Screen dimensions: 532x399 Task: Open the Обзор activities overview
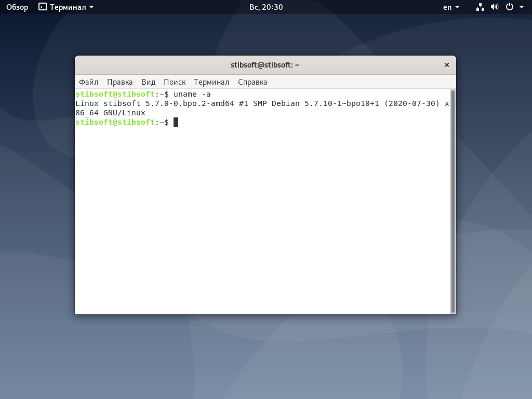17,7
